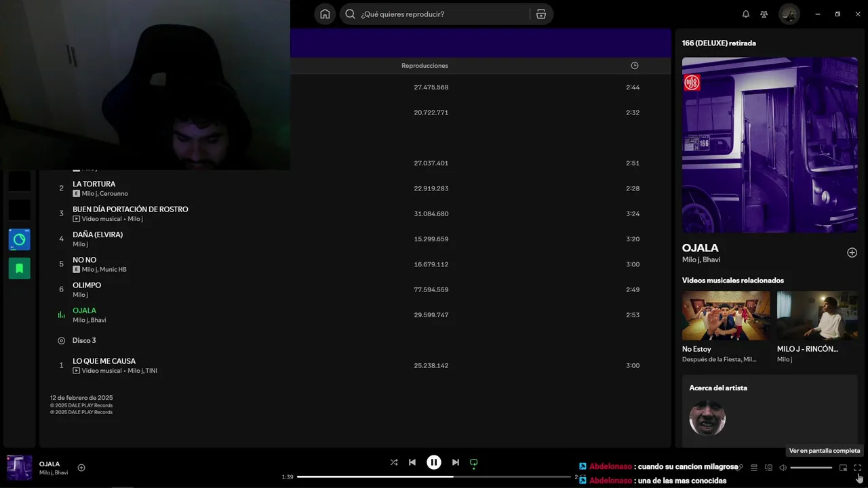
Task: Click the equalizer icon beside OJALA
Action: pos(61,314)
